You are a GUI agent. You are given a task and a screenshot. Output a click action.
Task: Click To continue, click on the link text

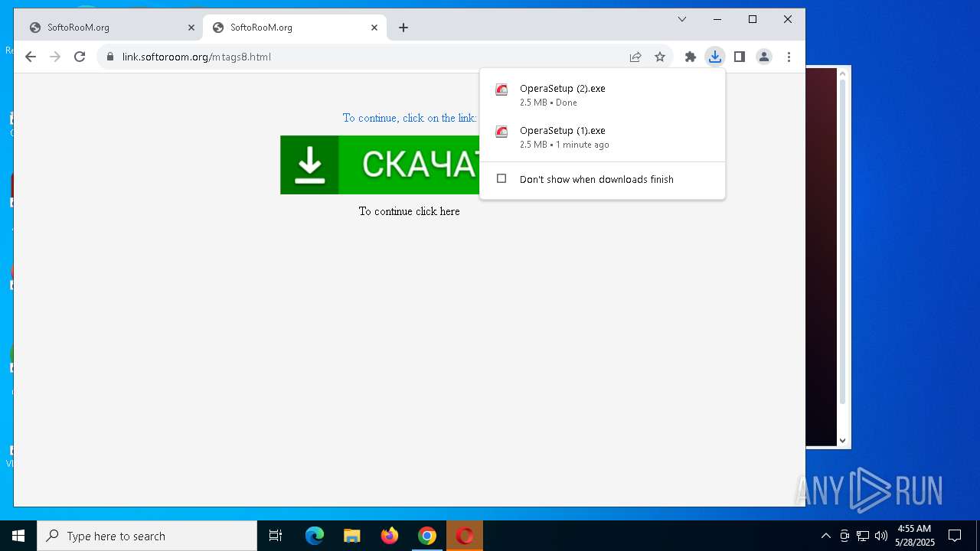(410, 118)
